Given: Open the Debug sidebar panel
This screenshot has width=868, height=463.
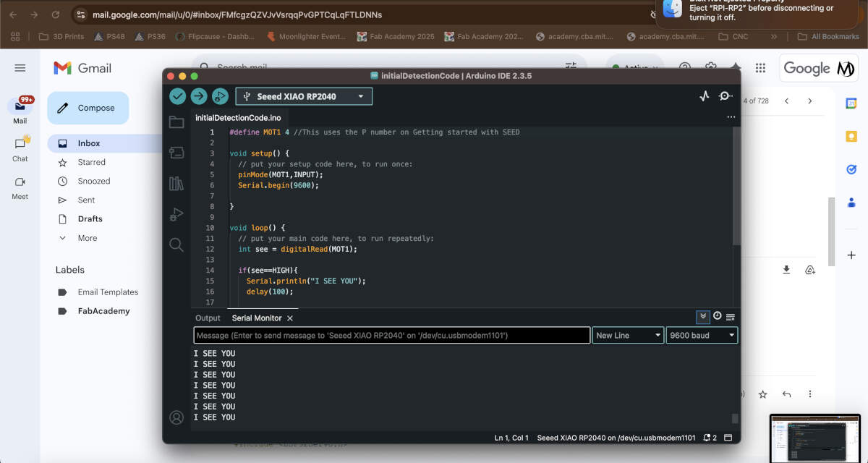Looking at the screenshot, I should pyautogui.click(x=176, y=214).
